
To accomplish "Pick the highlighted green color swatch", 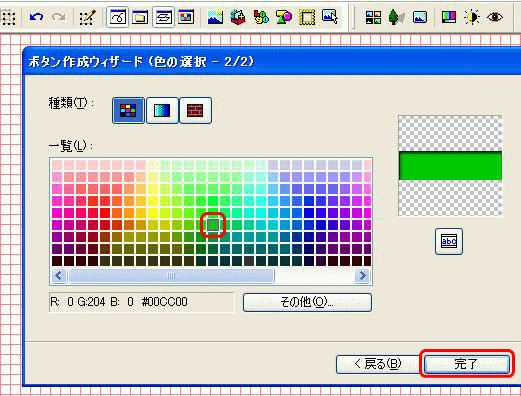I will 213,225.
